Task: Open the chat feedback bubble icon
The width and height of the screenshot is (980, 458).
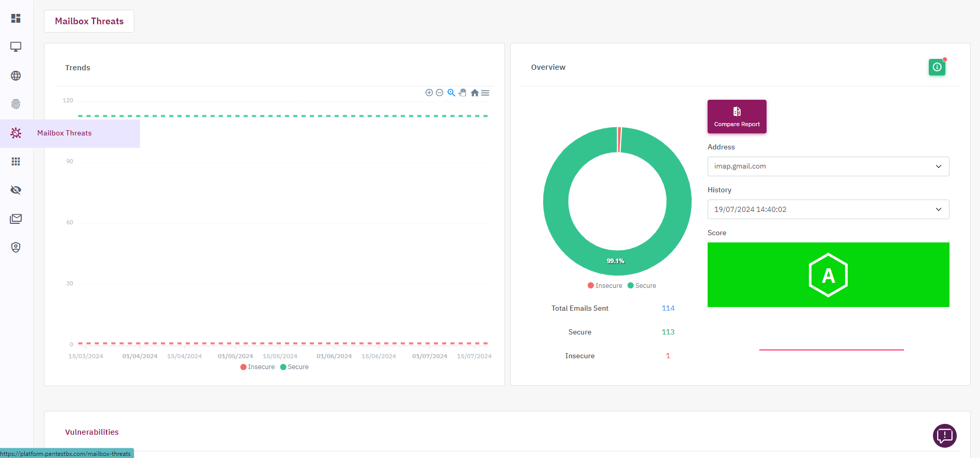Action: pyautogui.click(x=945, y=436)
